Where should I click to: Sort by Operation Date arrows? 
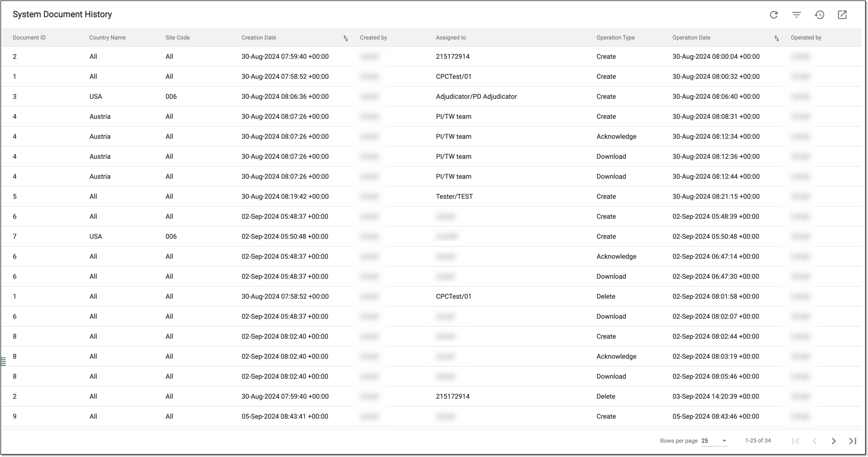click(776, 38)
